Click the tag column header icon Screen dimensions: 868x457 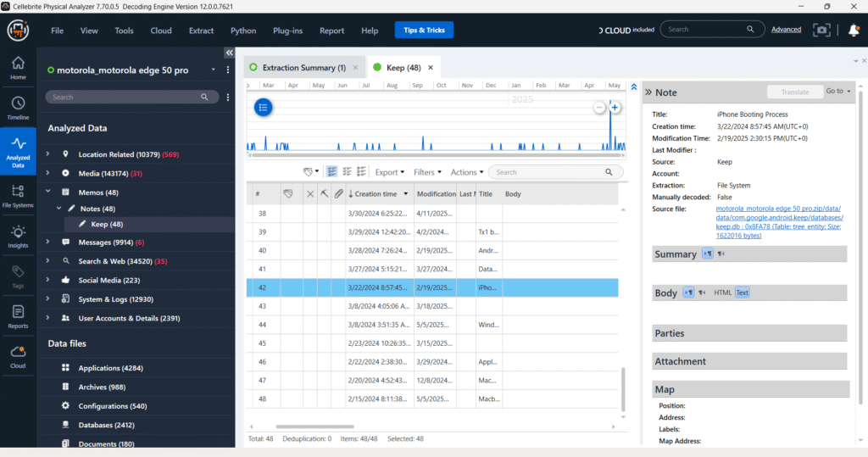click(x=288, y=194)
